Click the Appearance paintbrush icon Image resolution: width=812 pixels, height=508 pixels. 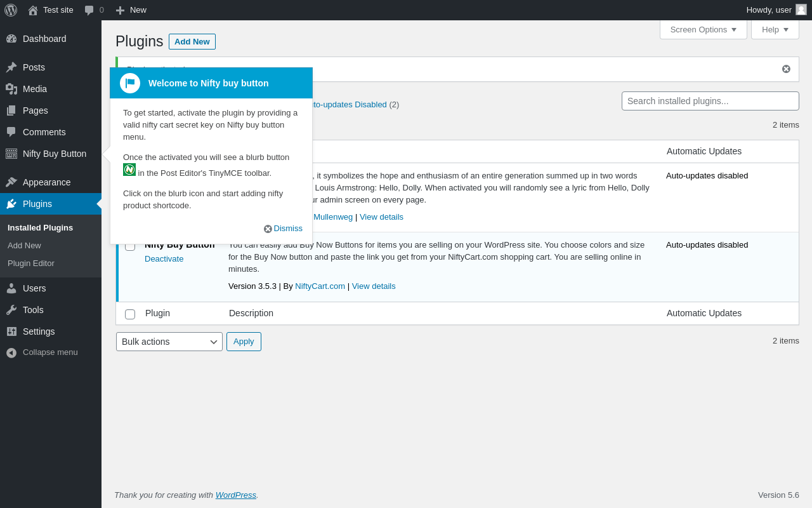(11, 182)
